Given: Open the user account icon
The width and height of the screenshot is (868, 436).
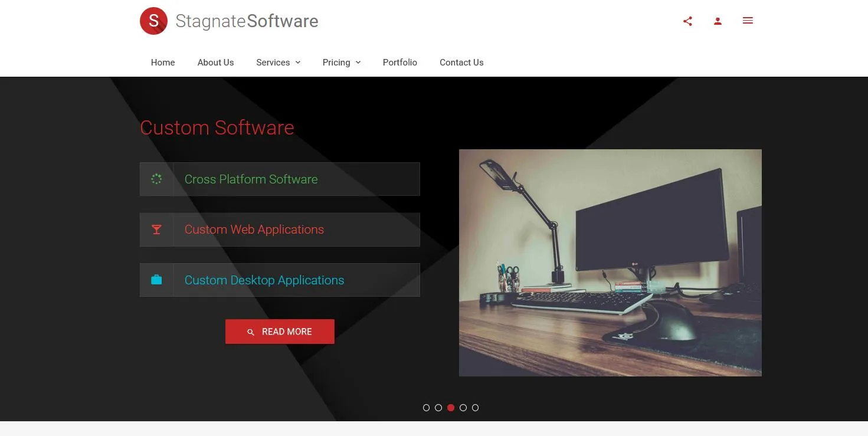Looking at the screenshot, I should click(718, 21).
